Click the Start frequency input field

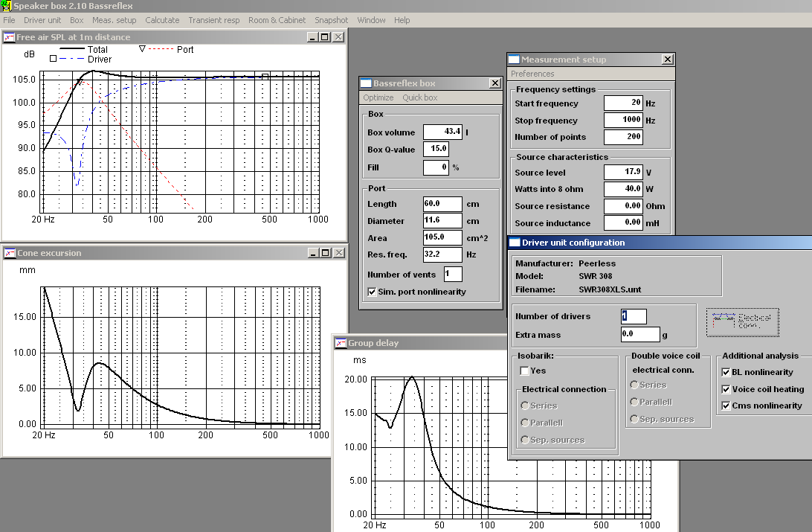click(622, 103)
